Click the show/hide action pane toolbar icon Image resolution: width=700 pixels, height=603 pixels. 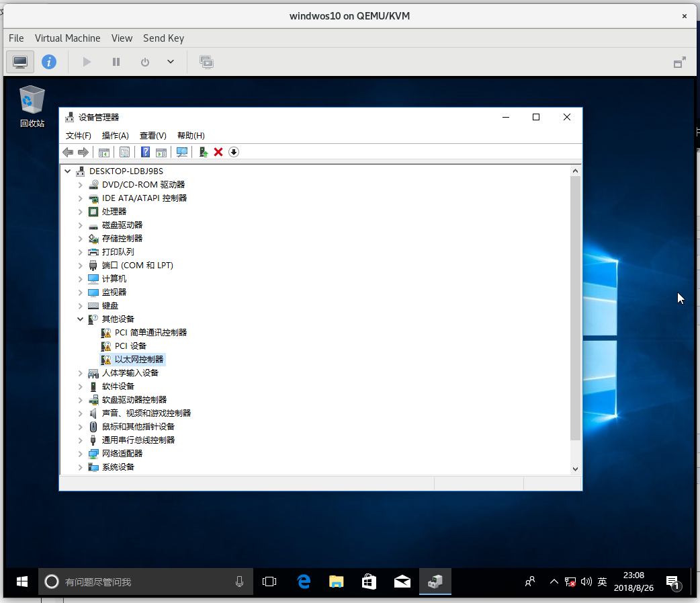(161, 153)
